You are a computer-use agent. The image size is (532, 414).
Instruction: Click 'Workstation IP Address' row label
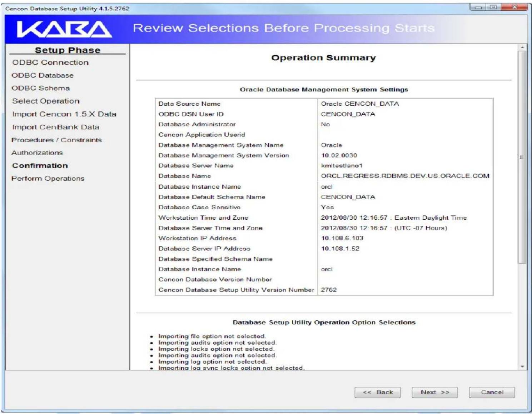197,238
